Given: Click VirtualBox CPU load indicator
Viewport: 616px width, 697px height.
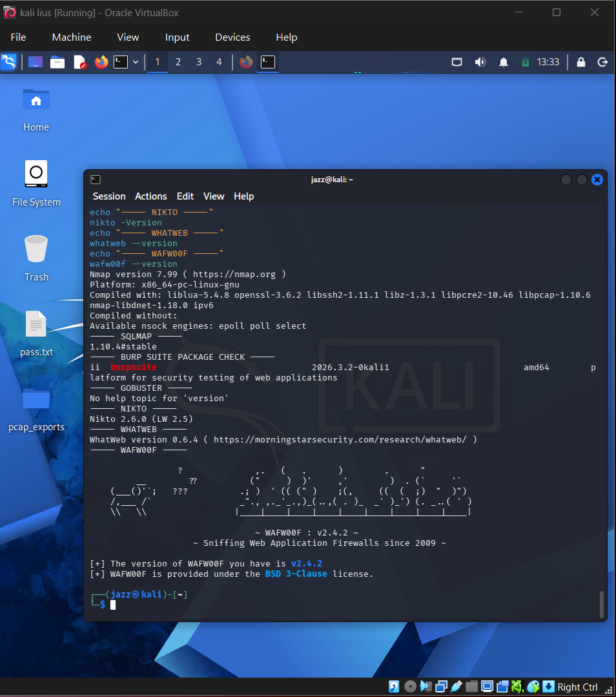Looking at the screenshot, I should [517, 687].
